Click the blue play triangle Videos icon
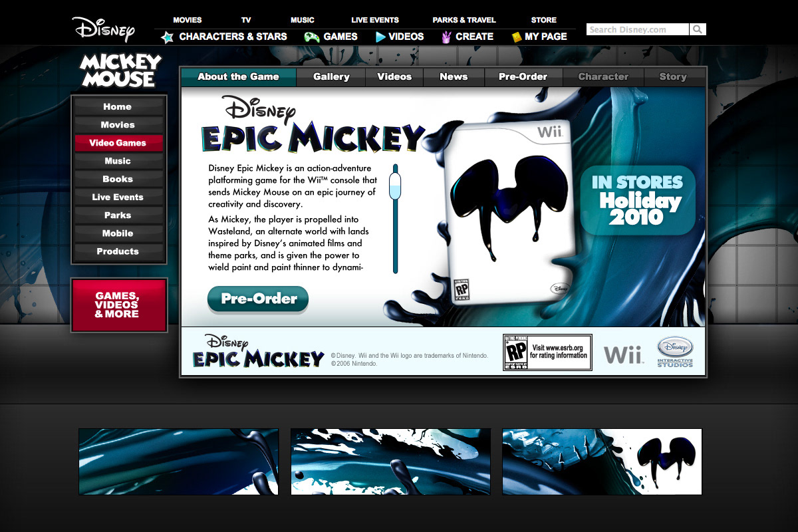The image size is (798, 532). pyautogui.click(x=380, y=37)
